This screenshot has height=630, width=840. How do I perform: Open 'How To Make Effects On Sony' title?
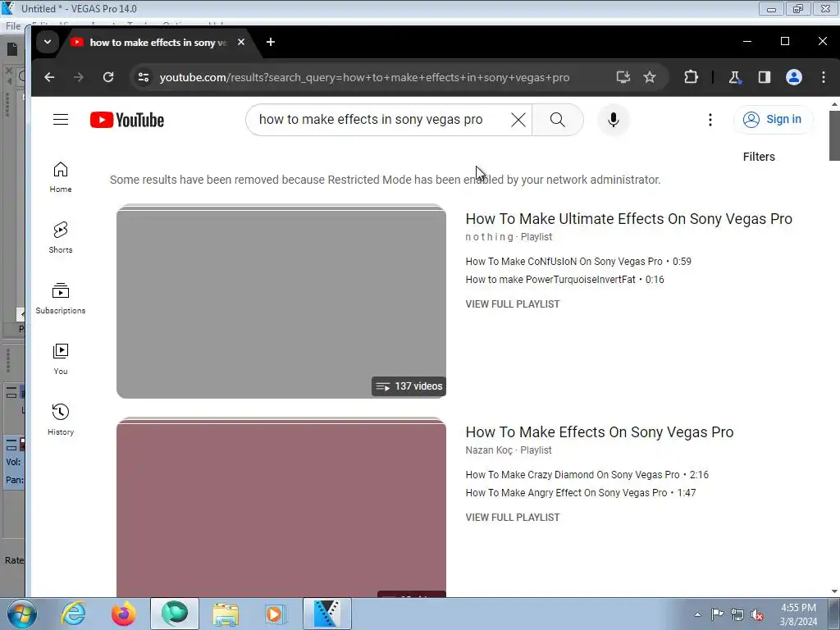600,432
